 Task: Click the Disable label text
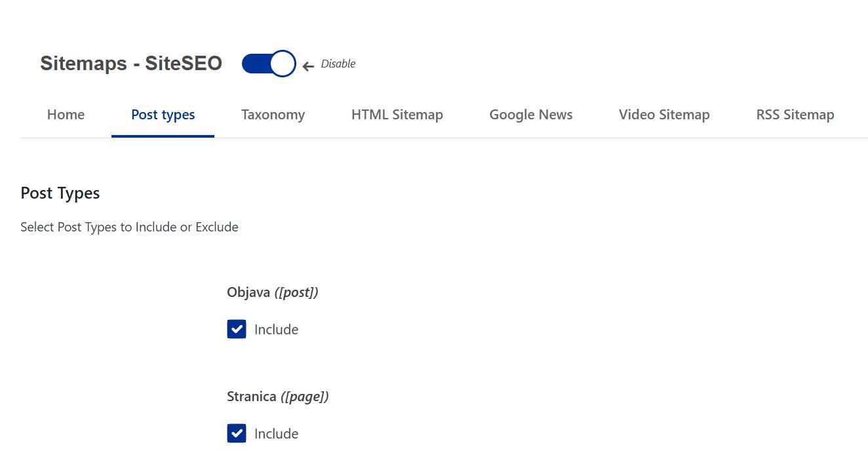pyautogui.click(x=338, y=64)
